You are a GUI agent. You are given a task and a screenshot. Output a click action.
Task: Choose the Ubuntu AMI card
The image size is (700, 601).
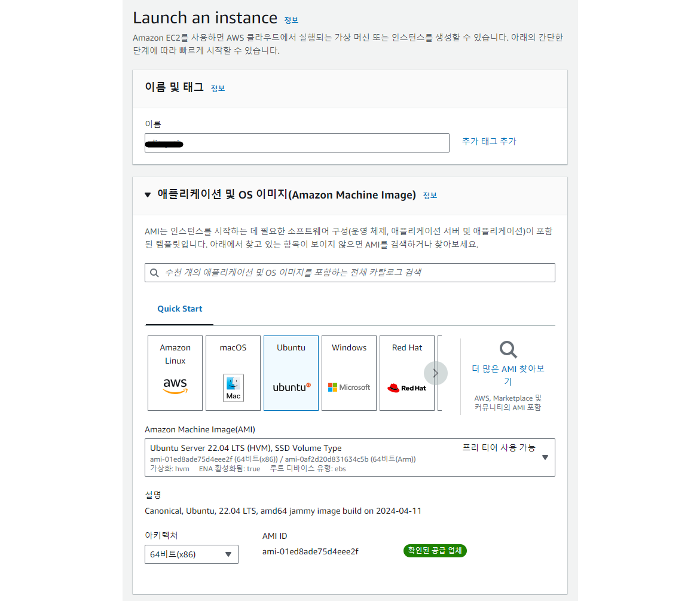(291, 373)
